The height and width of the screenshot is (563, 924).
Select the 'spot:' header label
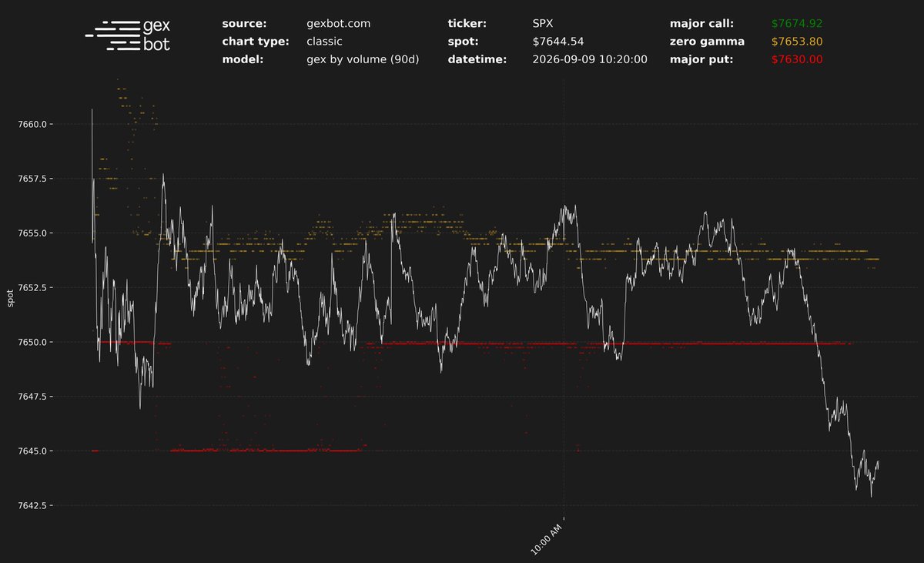coord(463,42)
